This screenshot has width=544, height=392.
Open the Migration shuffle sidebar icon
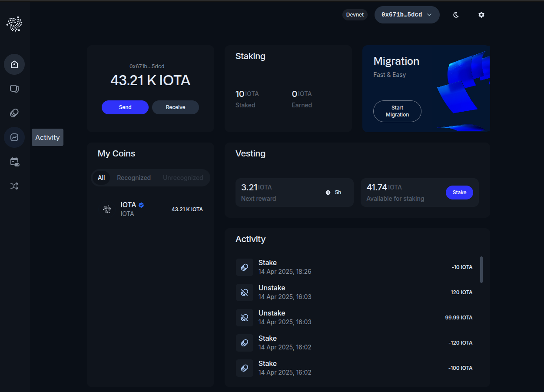tap(14, 186)
